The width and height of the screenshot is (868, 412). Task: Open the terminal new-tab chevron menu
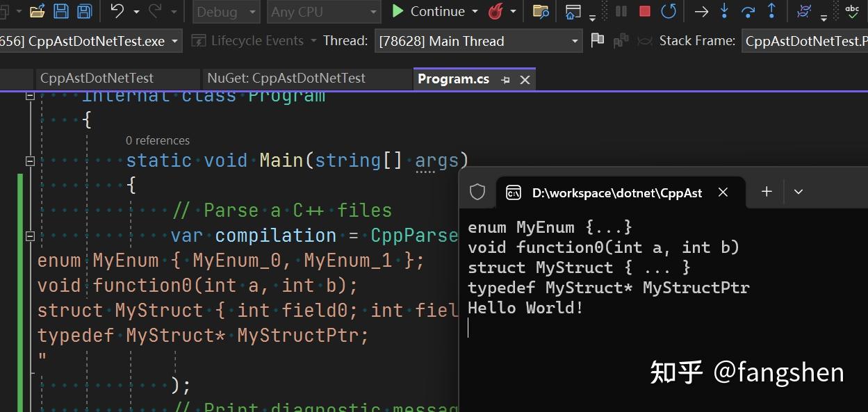tap(798, 191)
